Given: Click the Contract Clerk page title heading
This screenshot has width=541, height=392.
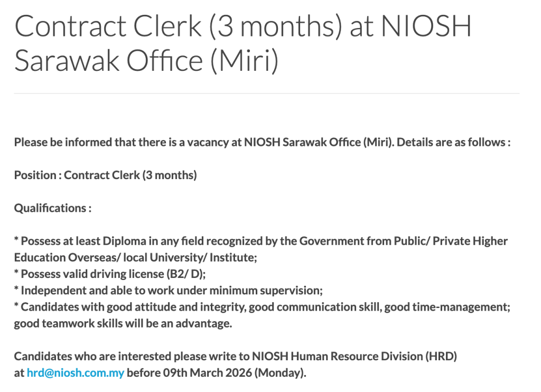Looking at the screenshot, I should pyautogui.click(x=242, y=43).
